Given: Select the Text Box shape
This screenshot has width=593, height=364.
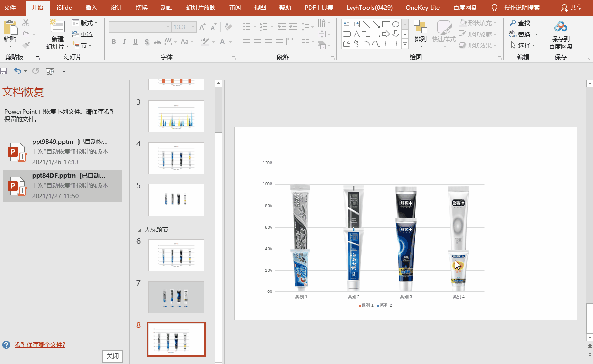Looking at the screenshot, I should pyautogui.click(x=346, y=24).
